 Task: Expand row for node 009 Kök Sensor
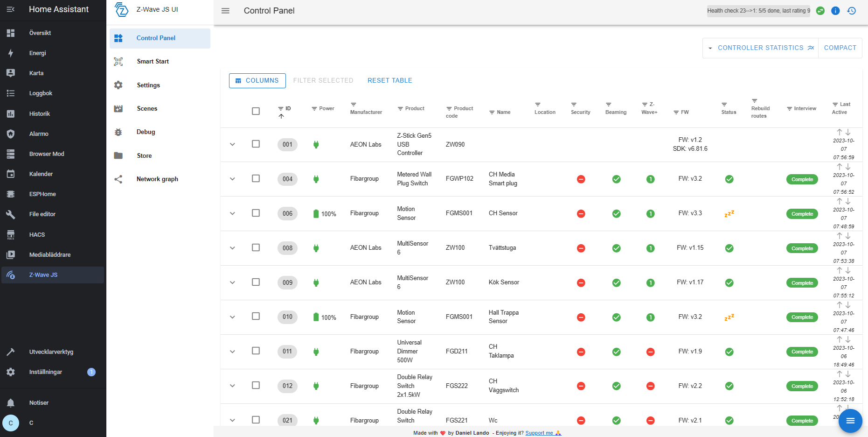click(232, 282)
